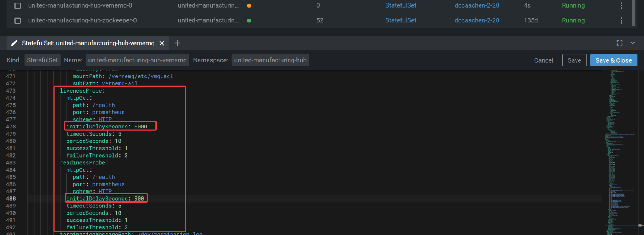Click the pod list vertical scrollbar
The image size is (644, 235).
coord(634,13)
